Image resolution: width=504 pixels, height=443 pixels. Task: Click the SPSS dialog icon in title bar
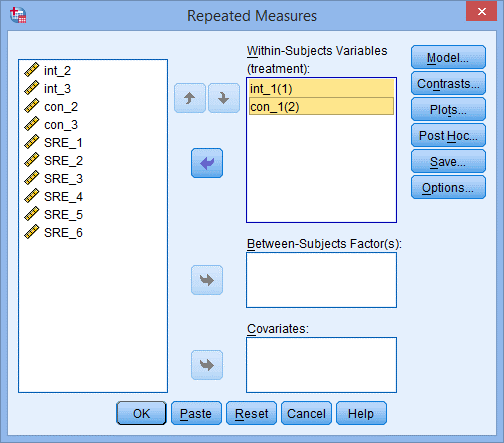(18, 15)
